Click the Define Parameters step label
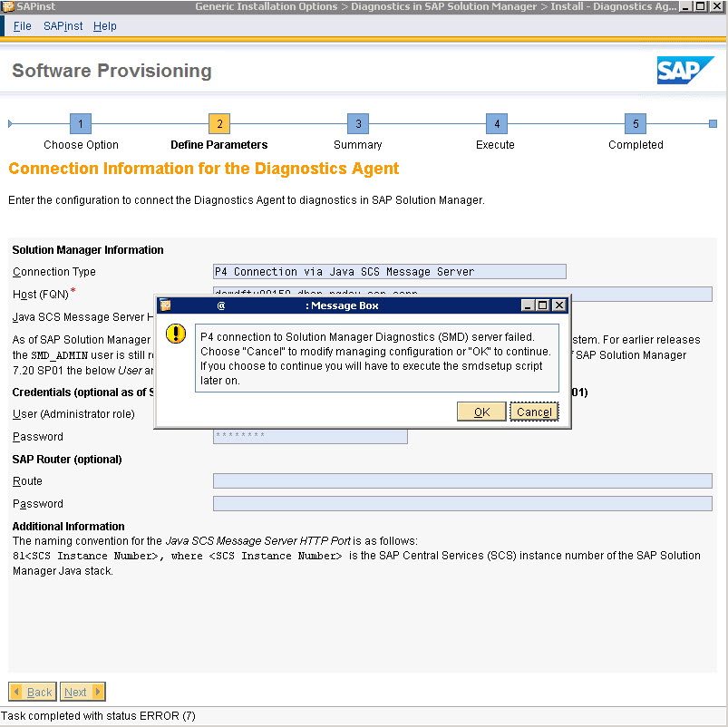 pyautogui.click(x=219, y=145)
